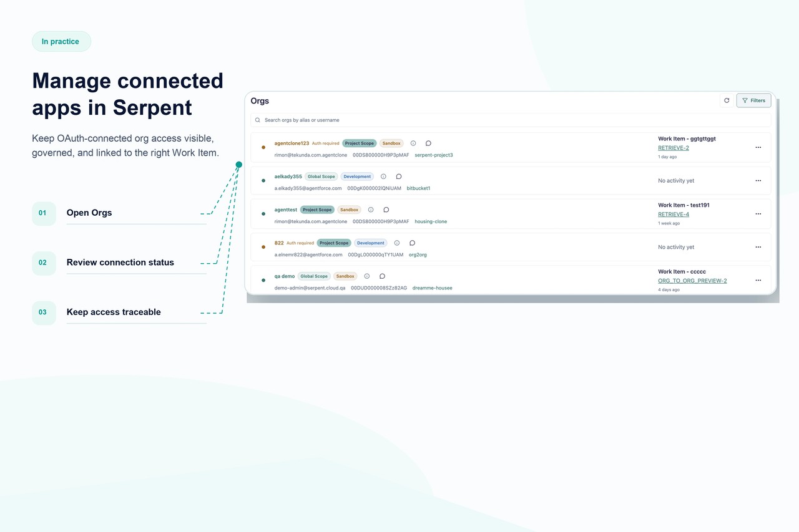Open comments for 822 org
Viewport: 799px width, 532px height.
click(412, 243)
